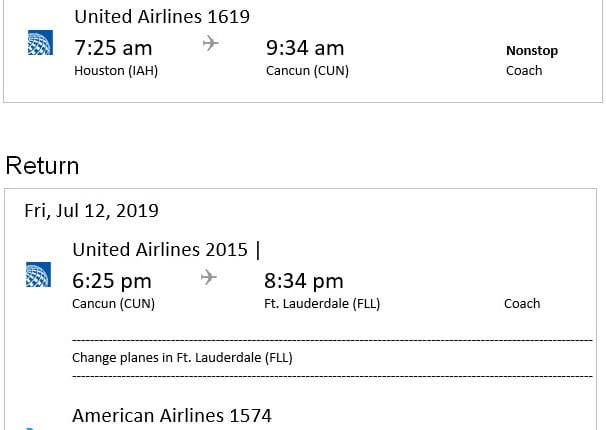Click the Houston (IAH) airport label
Screen dimensions: 606x430
[116, 71]
